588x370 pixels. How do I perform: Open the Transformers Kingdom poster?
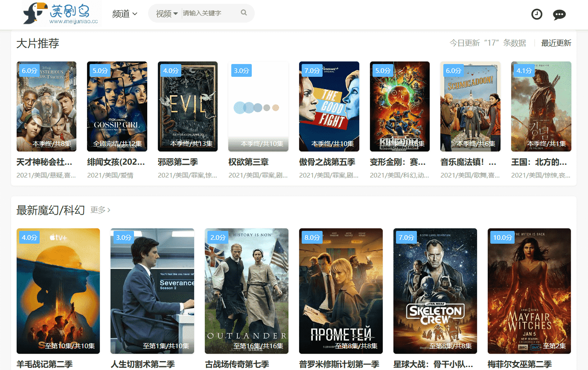pos(400,106)
